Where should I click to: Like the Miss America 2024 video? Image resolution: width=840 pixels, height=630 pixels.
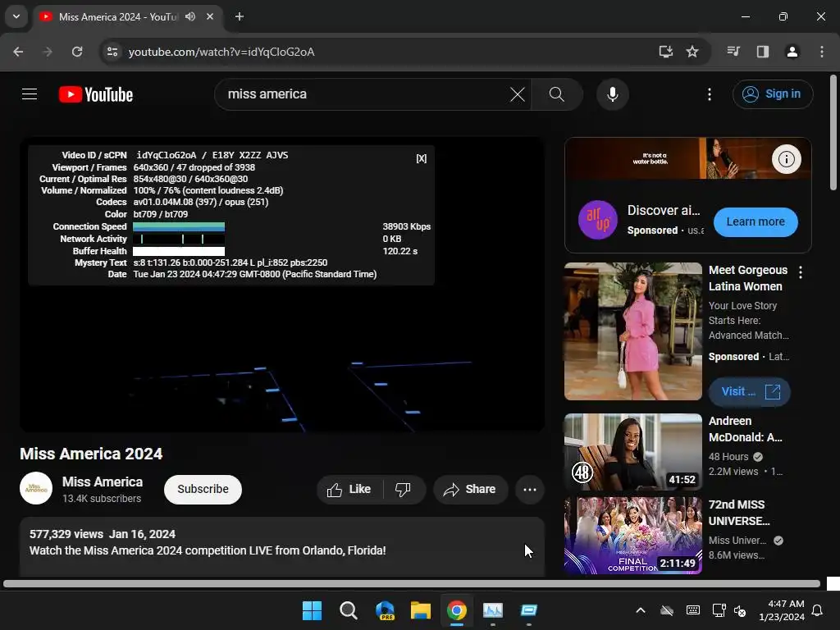[x=349, y=489]
